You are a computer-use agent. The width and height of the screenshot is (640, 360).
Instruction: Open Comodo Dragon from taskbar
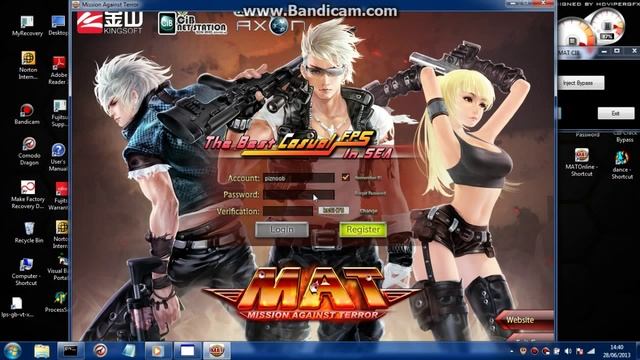(x=100, y=351)
